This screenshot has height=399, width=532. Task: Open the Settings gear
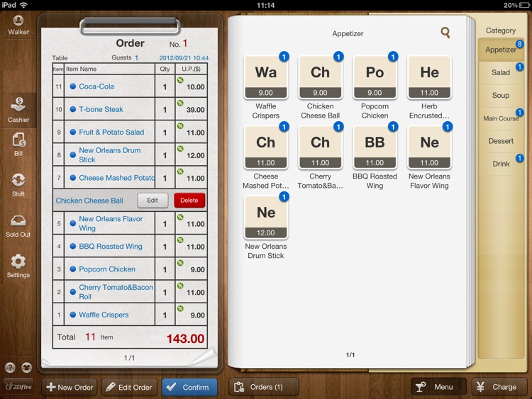(x=18, y=266)
